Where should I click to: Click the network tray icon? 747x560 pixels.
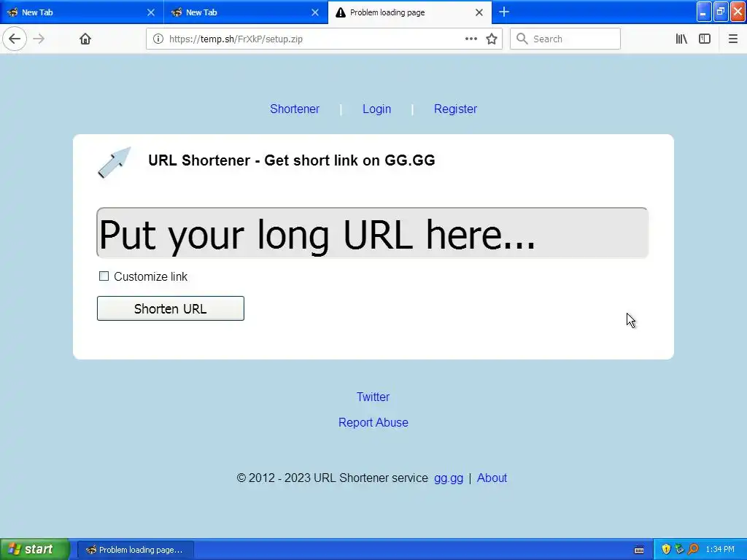click(x=679, y=549)
